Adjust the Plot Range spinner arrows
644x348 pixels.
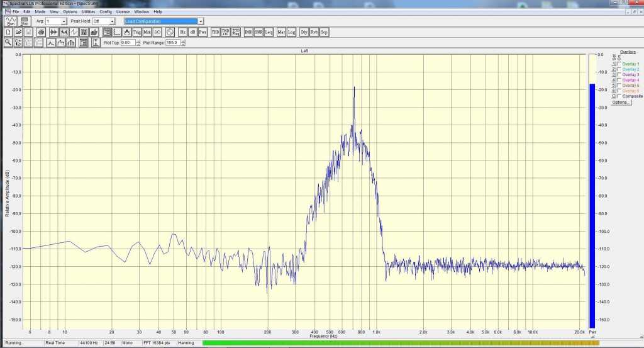183,42
